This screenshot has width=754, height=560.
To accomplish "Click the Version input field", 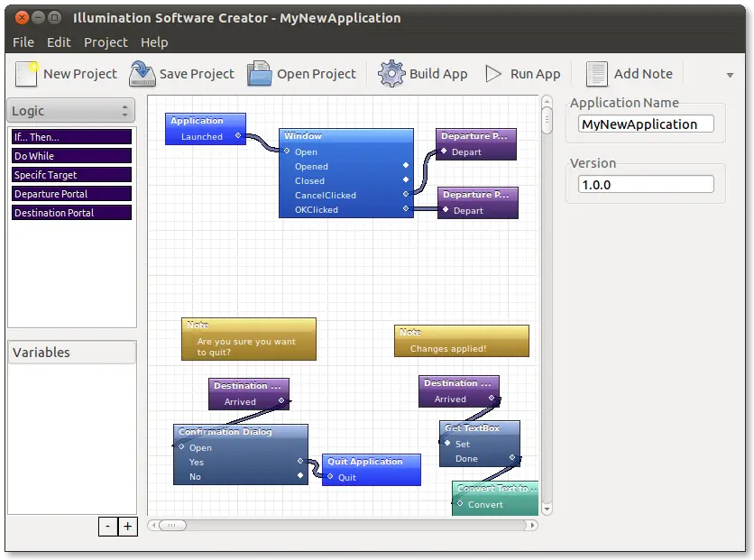I will tap(646, 184).
